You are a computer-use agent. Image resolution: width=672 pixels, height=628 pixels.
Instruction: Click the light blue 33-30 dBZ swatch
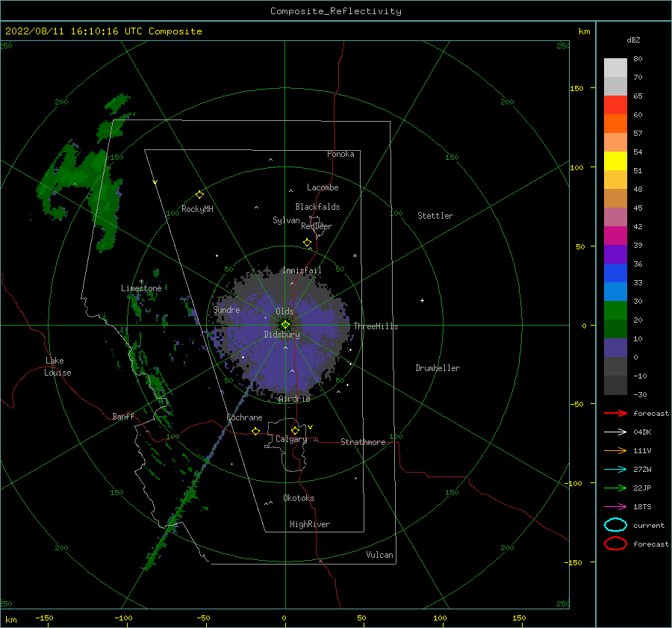615,292
